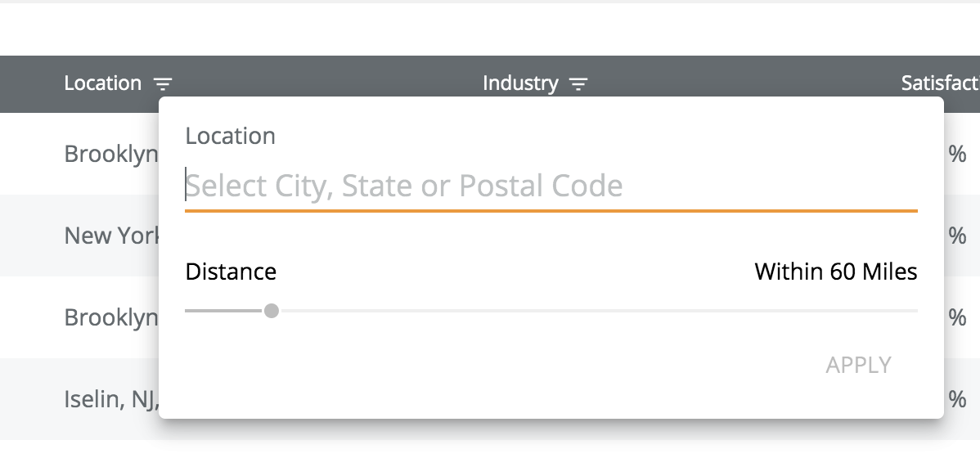Click the Location column header text

103,83
